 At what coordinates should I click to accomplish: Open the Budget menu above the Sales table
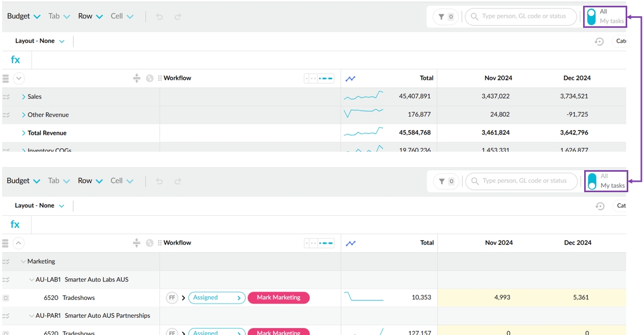click(24, 16)
